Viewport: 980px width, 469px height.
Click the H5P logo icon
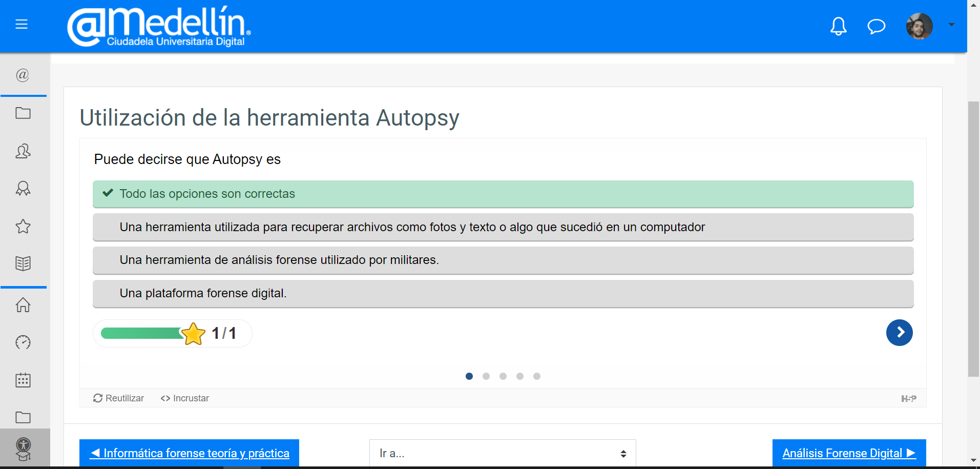[x=909, y=398]
